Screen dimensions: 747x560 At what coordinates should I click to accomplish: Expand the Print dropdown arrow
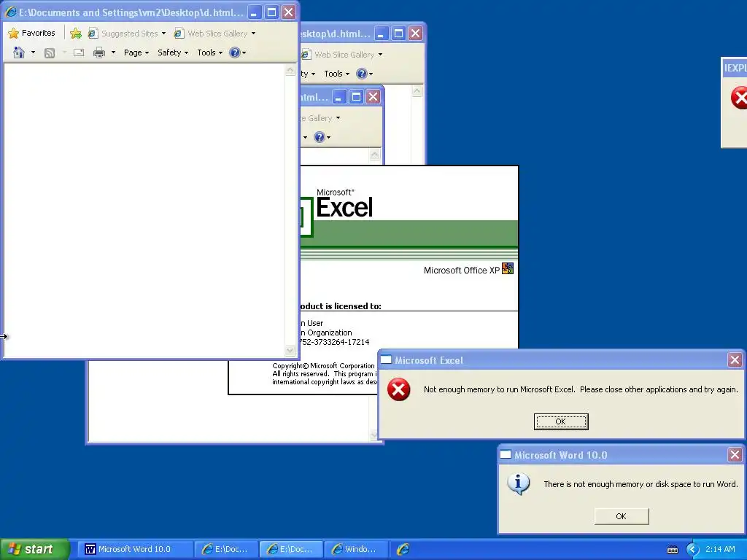pyautogui.click(x=113, y=52)
